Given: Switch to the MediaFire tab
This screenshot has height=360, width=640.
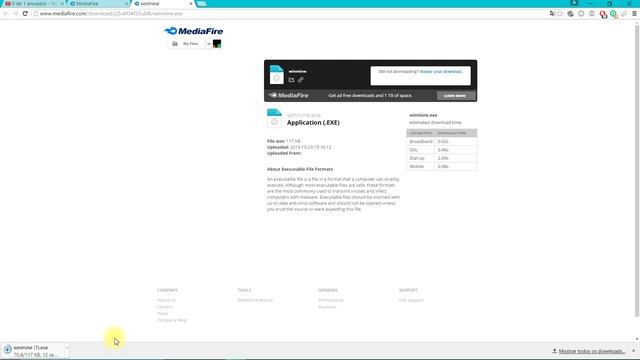Looking at the screenshot, I should tap(98, 4).
